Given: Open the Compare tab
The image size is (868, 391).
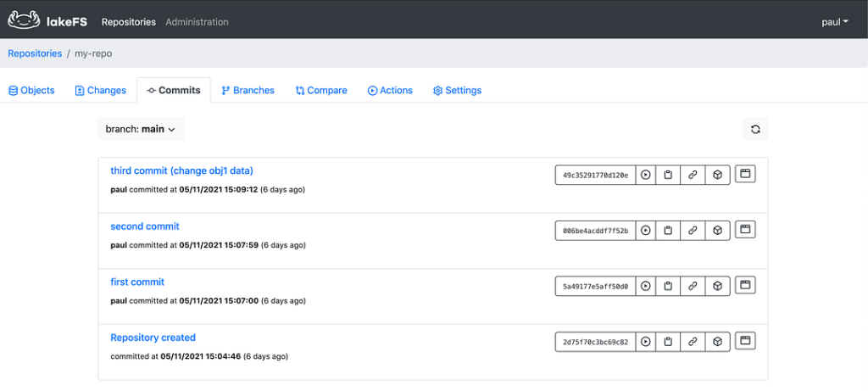Looking at the screenshot, I should [x=321, y=90].
